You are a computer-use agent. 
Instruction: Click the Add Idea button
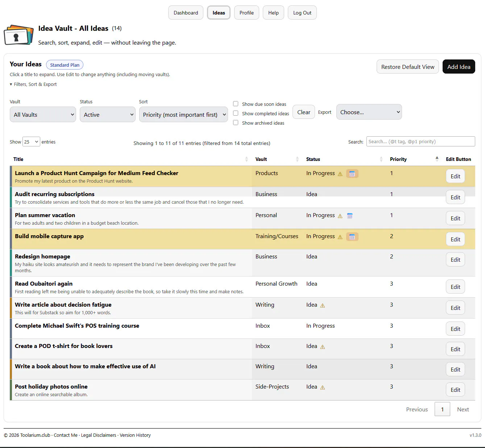(459, 67)
